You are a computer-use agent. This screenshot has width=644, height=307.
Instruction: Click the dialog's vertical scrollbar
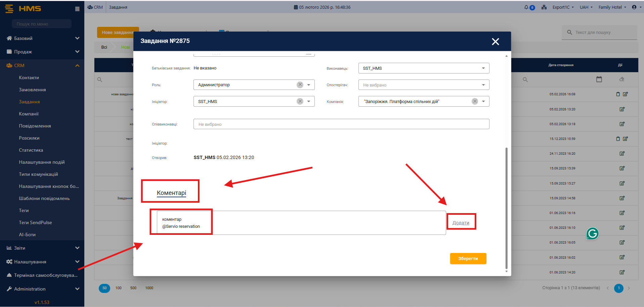pyautogui.click(x=506, y=208)
